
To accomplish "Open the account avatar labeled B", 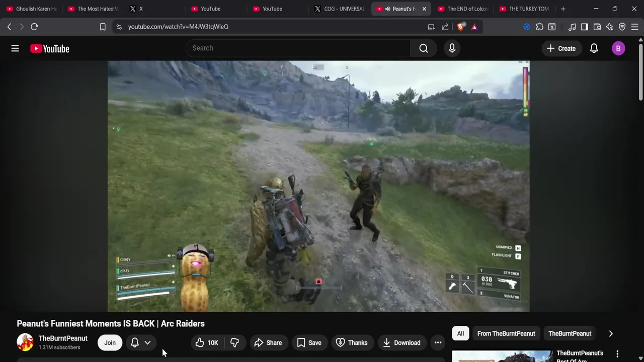I will [618, 48].
